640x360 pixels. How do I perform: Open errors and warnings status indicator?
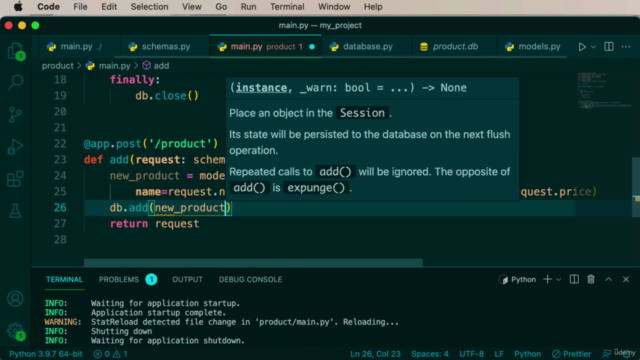111,354
